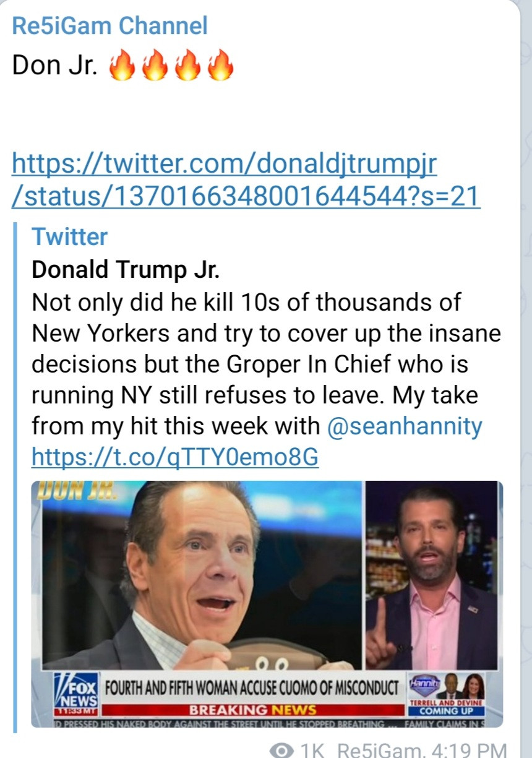Open the @seanhannity mention
This screenshot has width=532, height=758.
403,426
